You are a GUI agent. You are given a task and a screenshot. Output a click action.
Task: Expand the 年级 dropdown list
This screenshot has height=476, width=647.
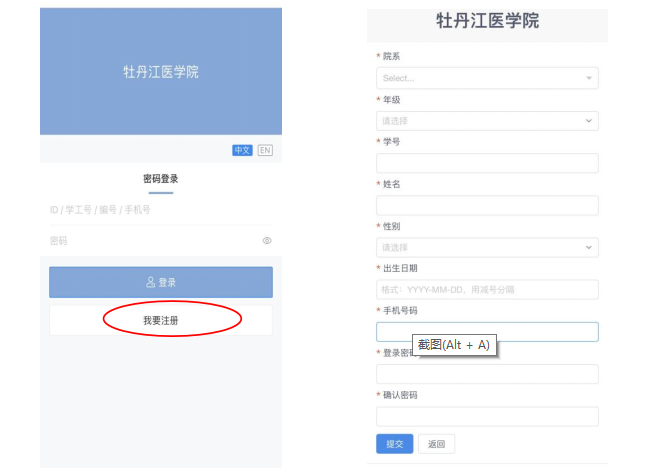487,121
